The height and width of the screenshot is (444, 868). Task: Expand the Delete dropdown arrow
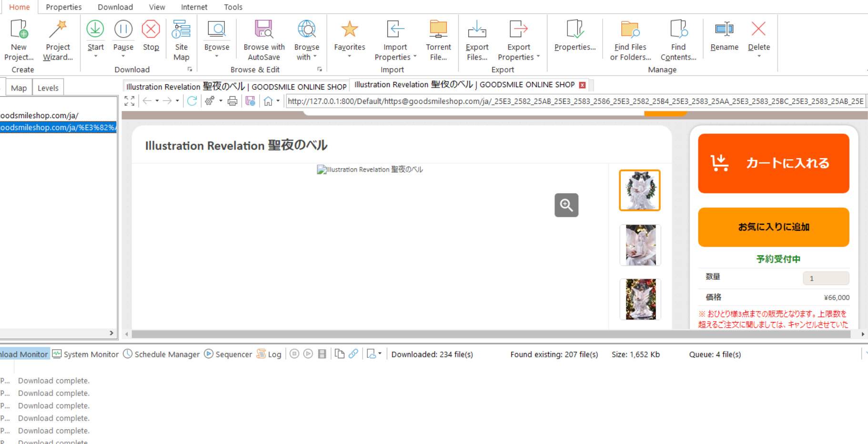tap(759, 56)
